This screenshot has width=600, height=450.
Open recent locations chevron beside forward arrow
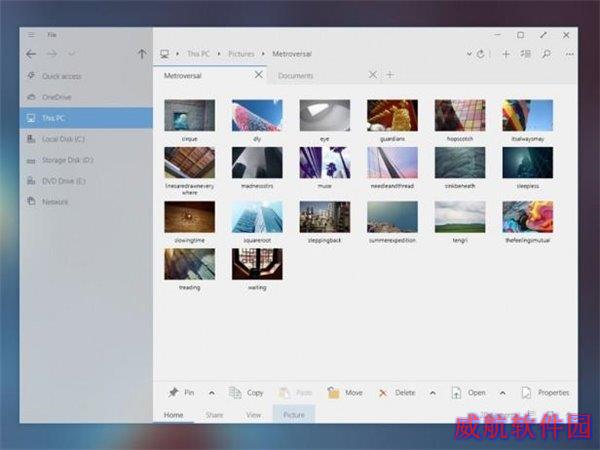point(71,53)
